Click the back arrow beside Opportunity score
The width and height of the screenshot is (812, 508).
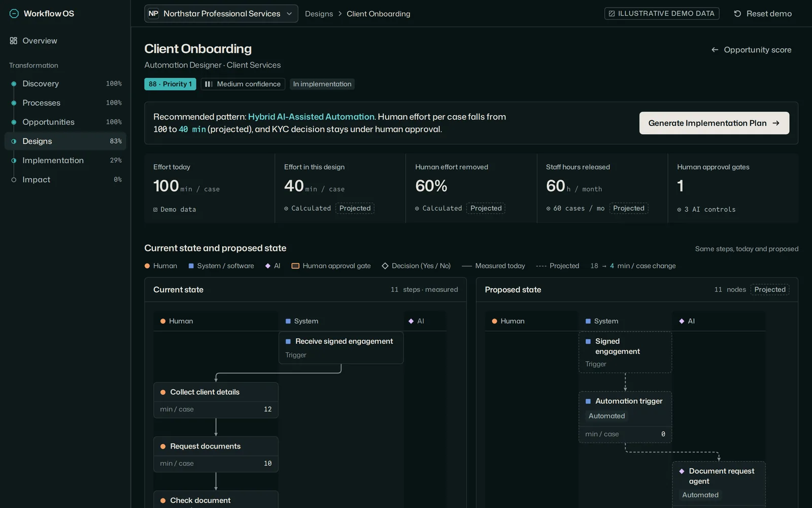[715, 50]
